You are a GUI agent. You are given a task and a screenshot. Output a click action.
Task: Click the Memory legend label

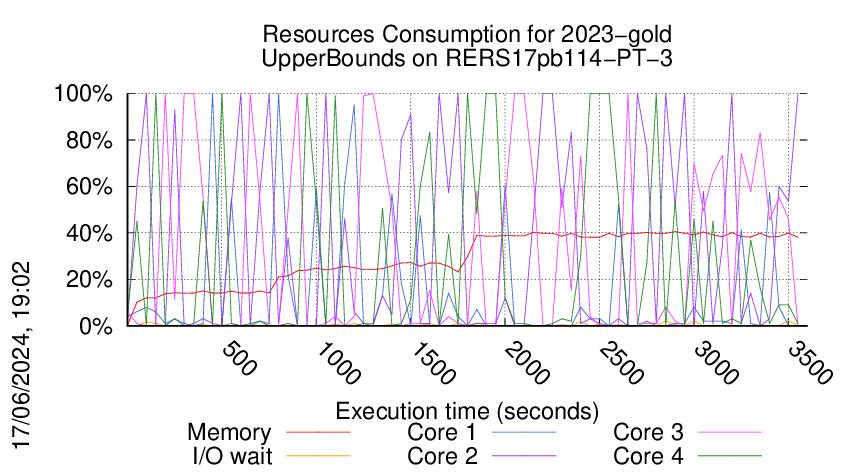pyautogui.click(x=229, y=433)
